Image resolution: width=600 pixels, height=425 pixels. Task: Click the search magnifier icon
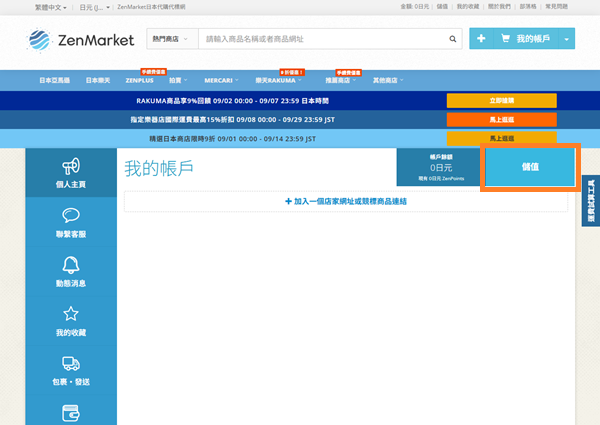point(453,39)
